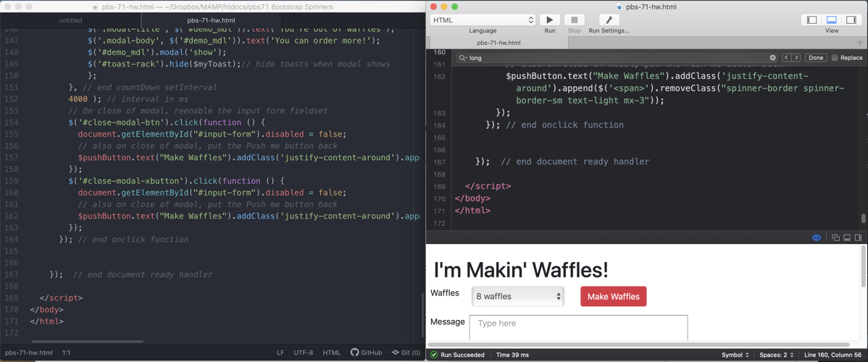Show the left sidebar view panel
This screenshot has width=868, height=362.
(x=811, y=20)
